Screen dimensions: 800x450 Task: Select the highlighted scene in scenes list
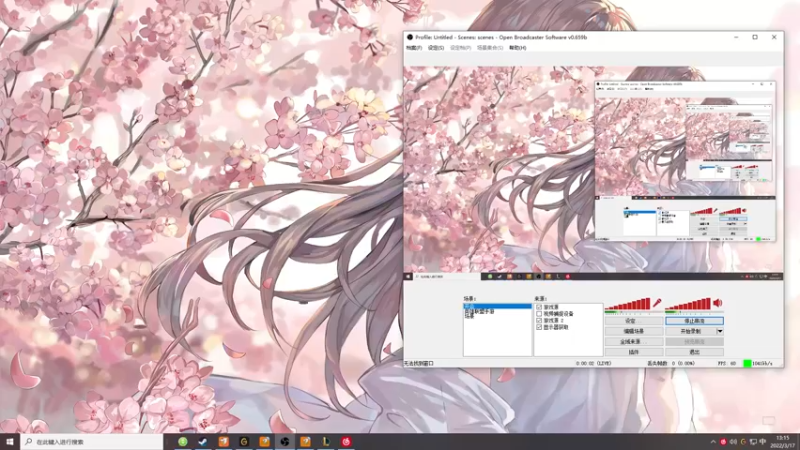[497, 306]
